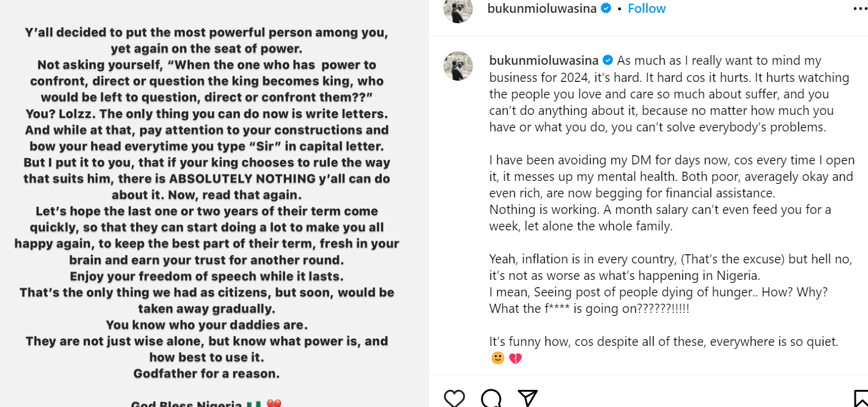This screenshot has height=407, width=868.
Task: Click the verified badge beside the caption username
Action: tap(608, 61)
